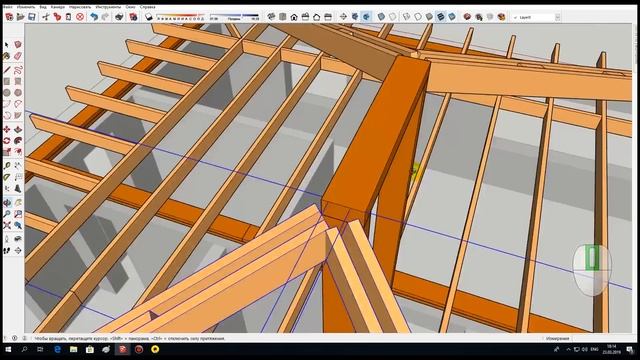Select the Rectangle tool

point(7,82)
